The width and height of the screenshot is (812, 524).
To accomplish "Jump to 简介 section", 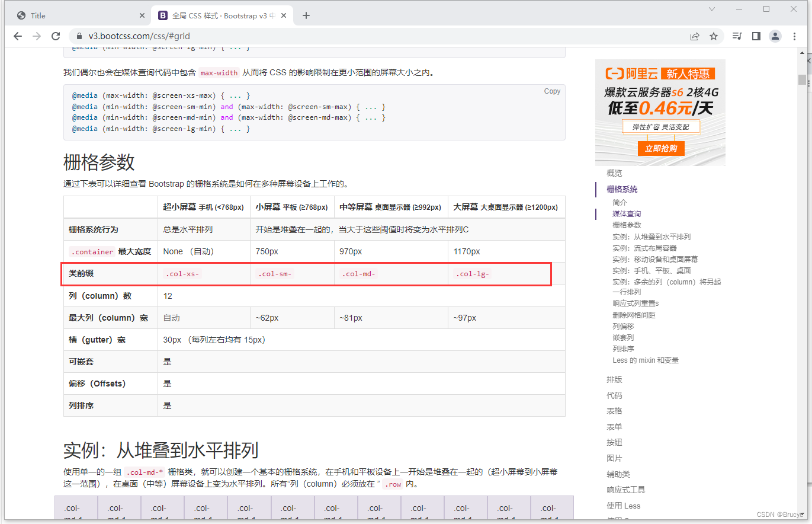I will click(620, 202).
